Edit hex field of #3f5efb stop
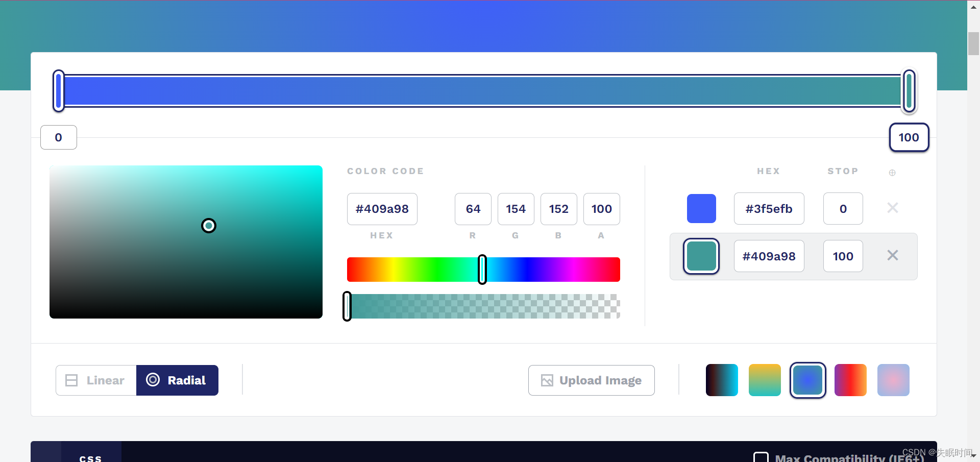Image resolution: width=980 pixels, height=462 pixels. coord(769,208)
